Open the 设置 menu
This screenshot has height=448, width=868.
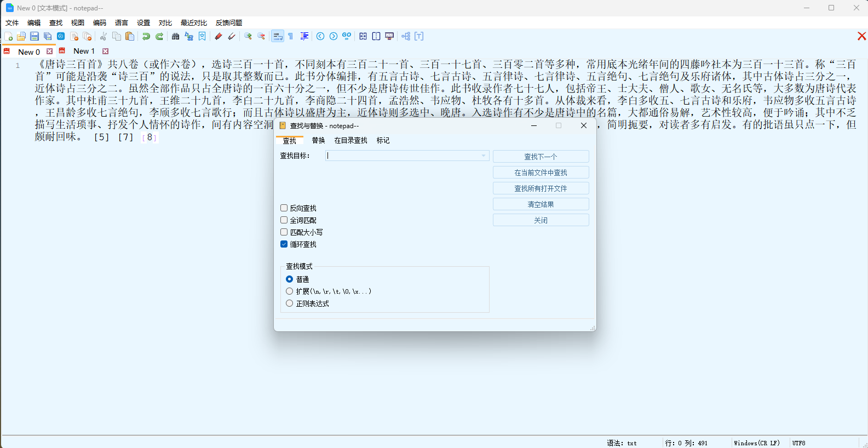pos(143,23)
